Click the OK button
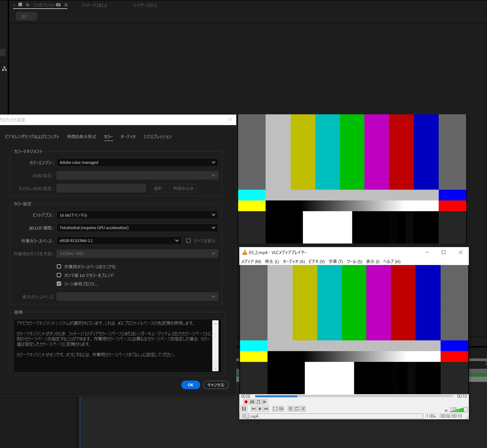487x448 pixels. tap(191, 385)
